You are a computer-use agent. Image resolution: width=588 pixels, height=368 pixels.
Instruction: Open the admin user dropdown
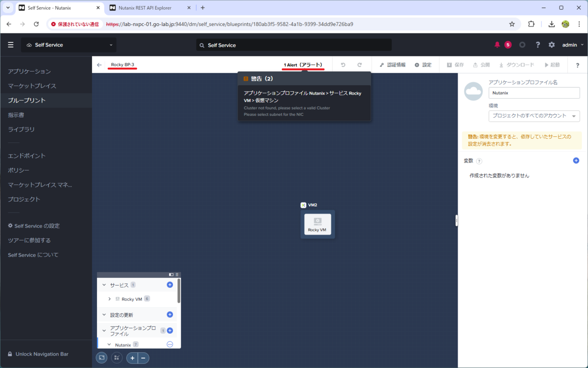point(573,45)
